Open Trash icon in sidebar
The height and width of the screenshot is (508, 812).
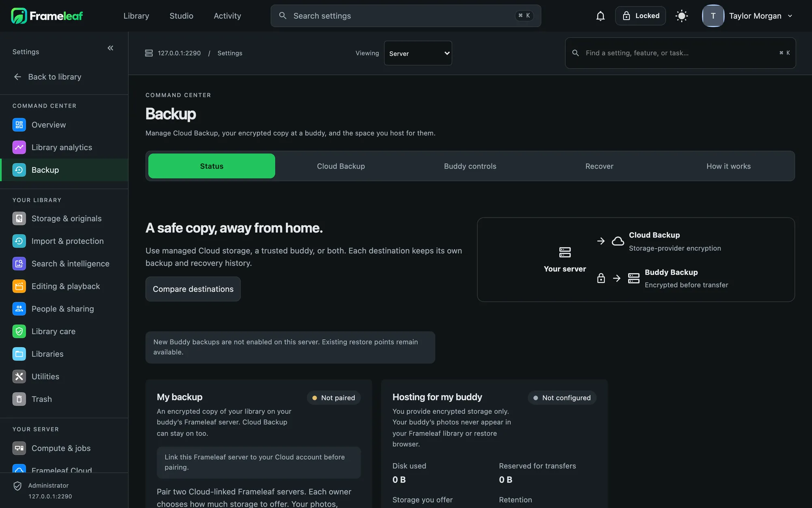19,399
